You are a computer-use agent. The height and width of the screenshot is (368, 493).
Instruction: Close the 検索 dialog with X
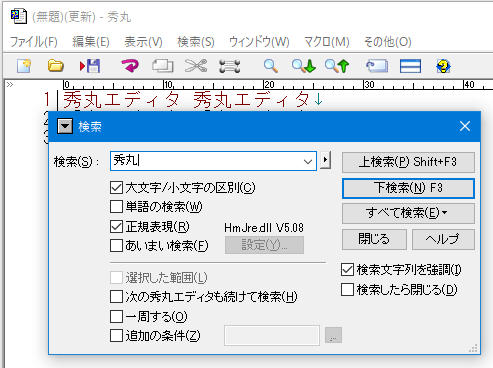pyautogui.click(x=465, y=126)
